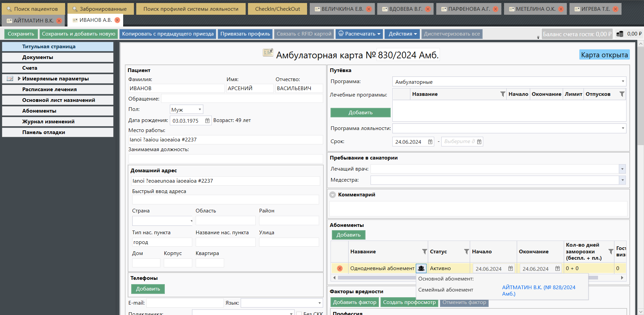Expand the Лечащий врач combo box
This screenshot has width=644, height=315.
[x=622, y=169]
